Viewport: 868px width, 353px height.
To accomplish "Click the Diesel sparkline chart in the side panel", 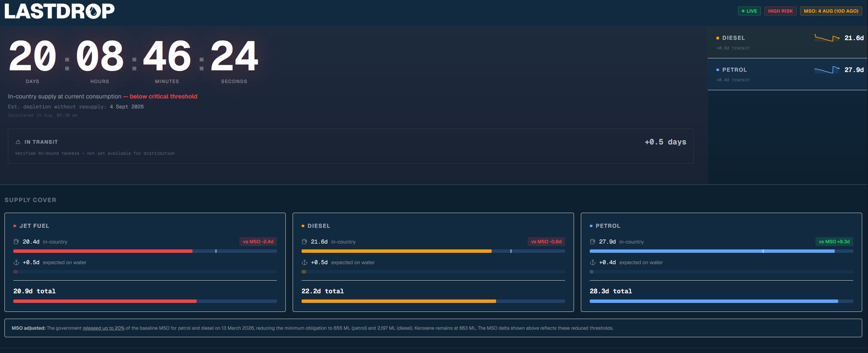I will click(827, 38).
